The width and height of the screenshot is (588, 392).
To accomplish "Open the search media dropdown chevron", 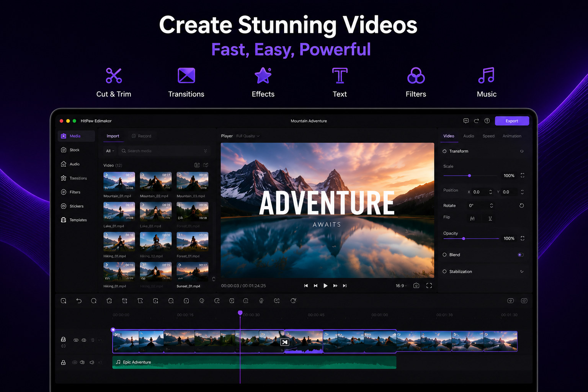I will pos(205,151).
